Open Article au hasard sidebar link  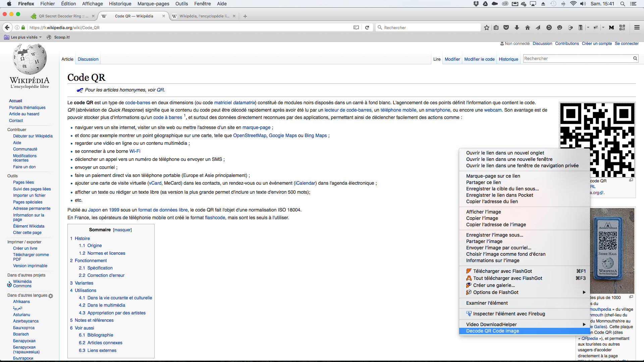point(24,114)
